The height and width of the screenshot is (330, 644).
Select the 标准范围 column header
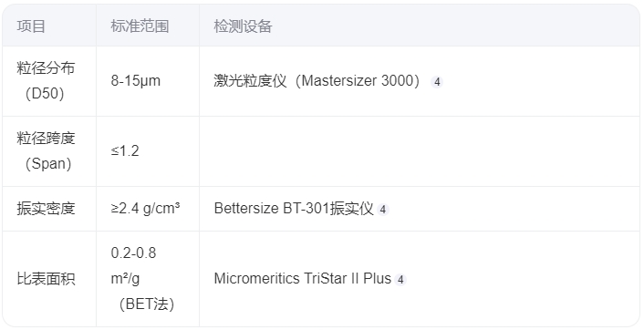point(140,26)
